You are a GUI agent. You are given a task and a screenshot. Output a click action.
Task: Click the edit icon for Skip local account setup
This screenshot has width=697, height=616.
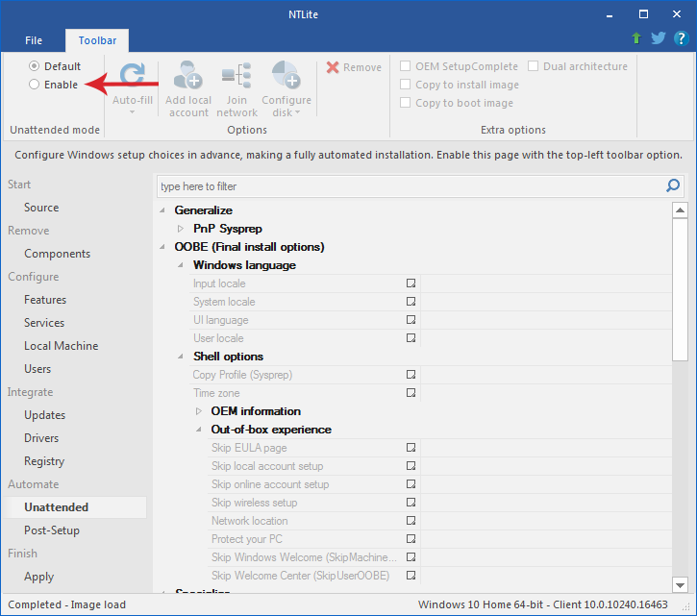(x=411, y=465)
